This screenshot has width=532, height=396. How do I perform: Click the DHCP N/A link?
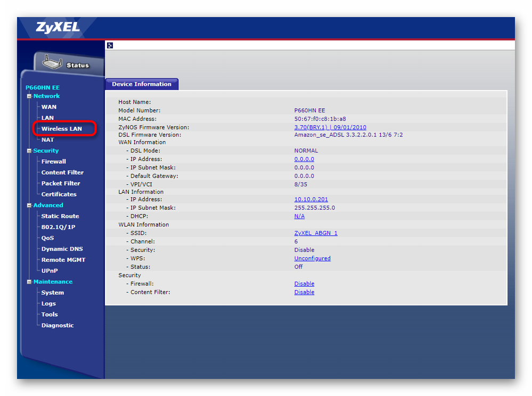299,216
